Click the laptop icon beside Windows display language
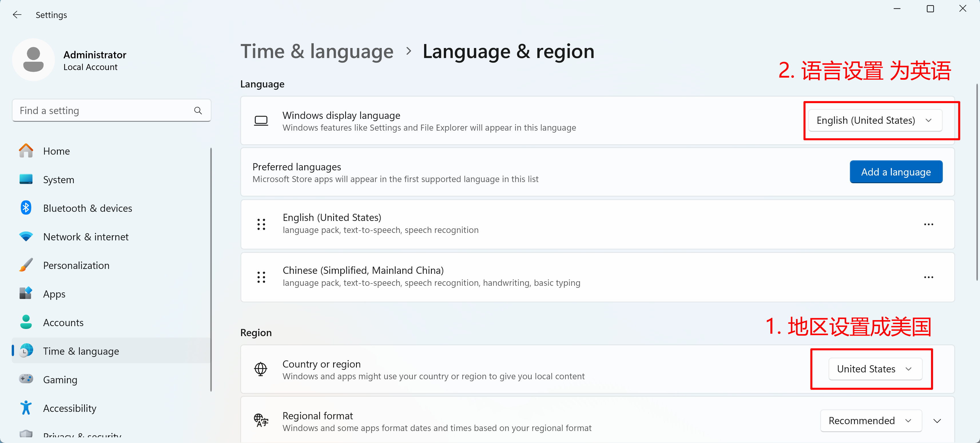 (261, 121)
